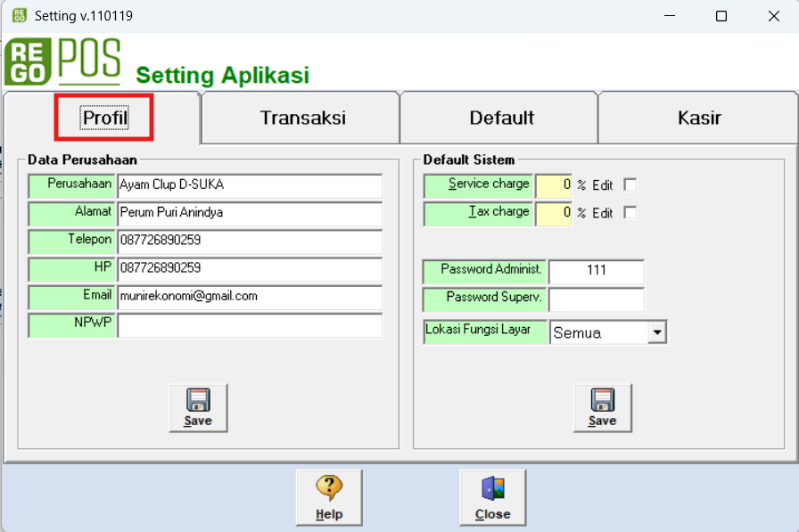
Task: Click the REGO POS logo
Action: pyautogui.click(x=62, y=61)
